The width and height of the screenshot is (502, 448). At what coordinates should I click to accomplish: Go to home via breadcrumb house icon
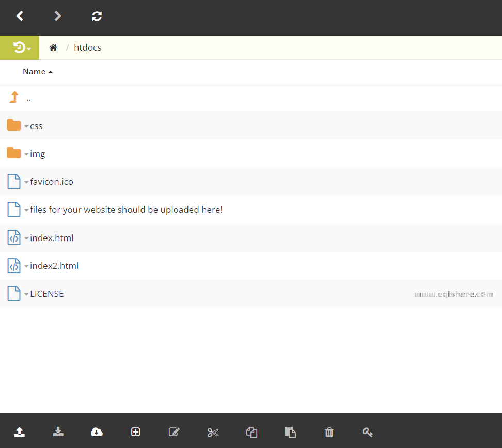coord(53,48)
